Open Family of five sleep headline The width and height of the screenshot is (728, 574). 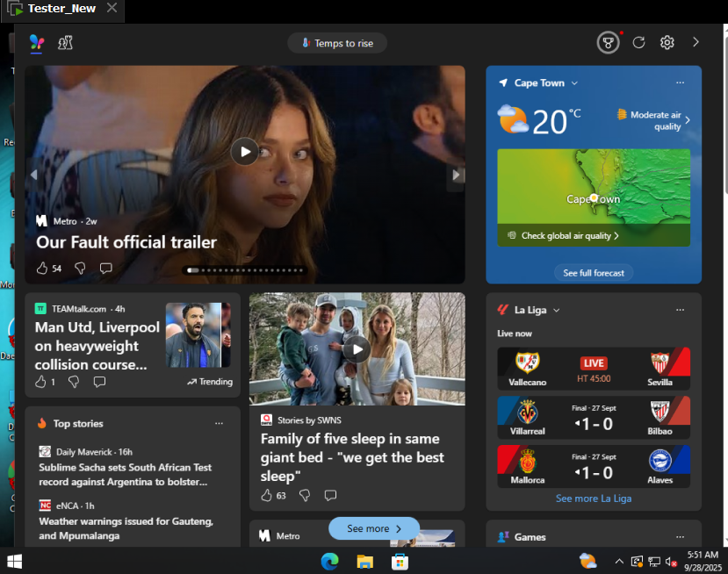(352, 457)
